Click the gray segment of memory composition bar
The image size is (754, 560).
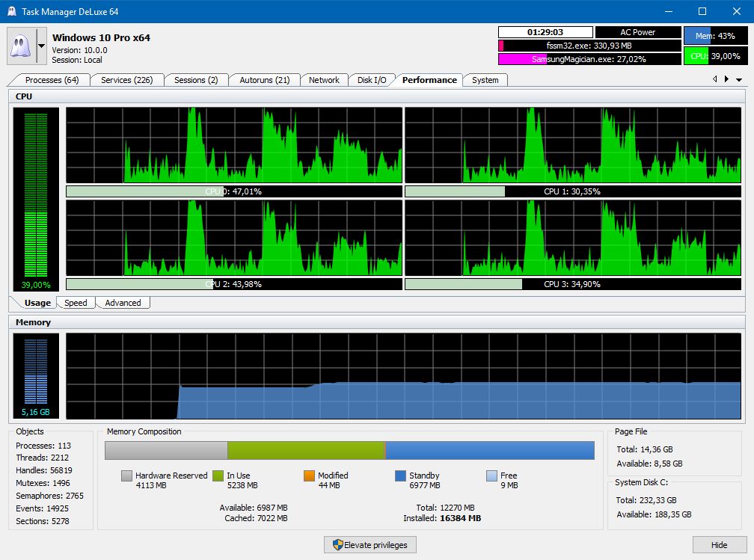166,450
